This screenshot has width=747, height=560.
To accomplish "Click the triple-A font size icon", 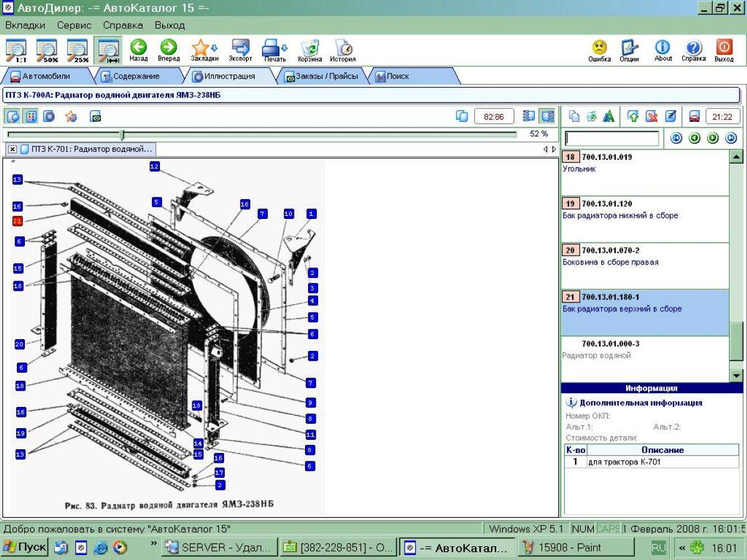I will tap(609, 116).
